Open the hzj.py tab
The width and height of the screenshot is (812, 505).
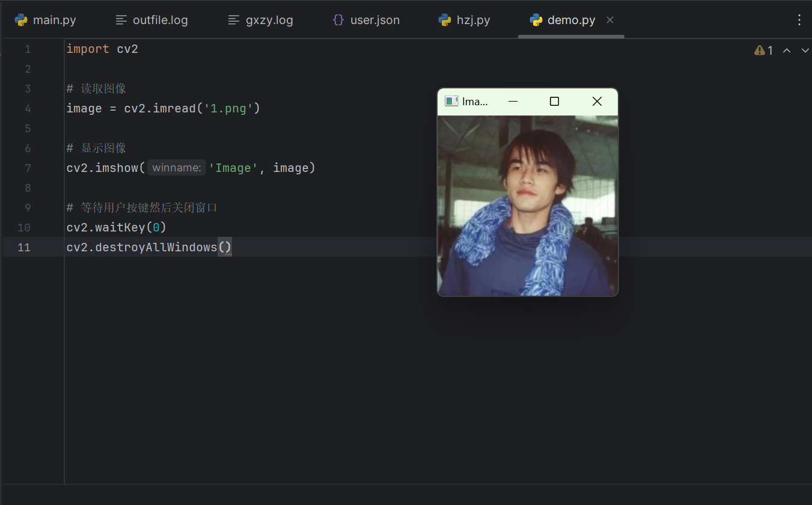click(465, 20)
